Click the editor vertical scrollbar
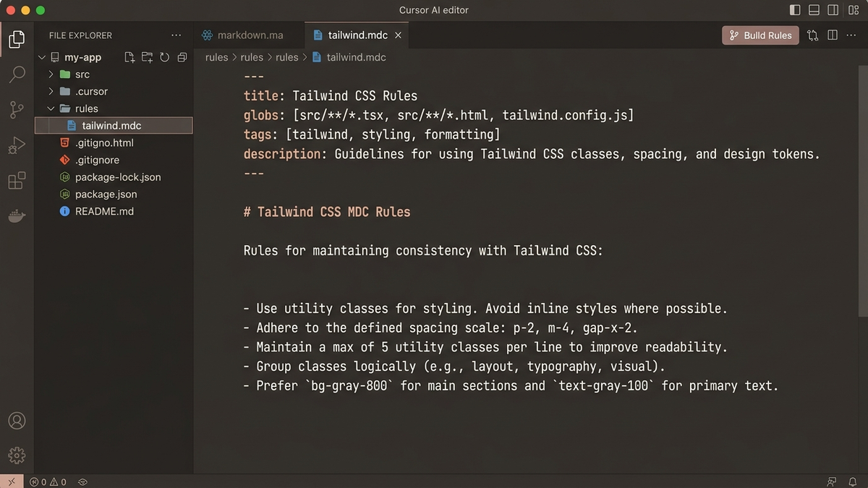The height and width of the screenshot is (488, 868). tap(863, 192)
